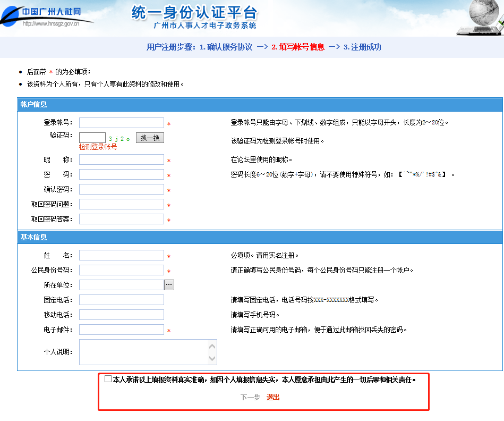
Task: Focus the 登录帐号 input field
Action: [122, 123]
